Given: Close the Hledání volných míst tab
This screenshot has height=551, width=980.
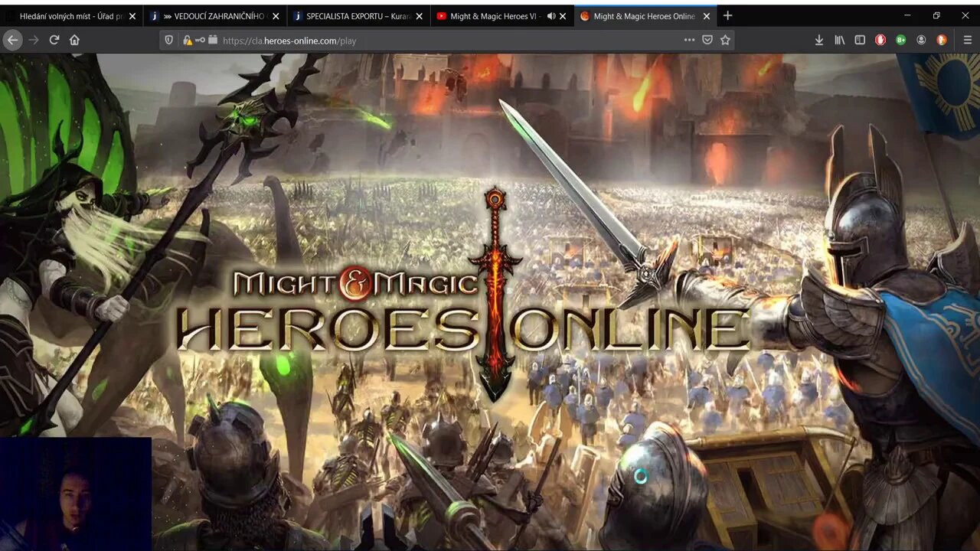Looking at the screenshot, I should [x=132, y=16].
